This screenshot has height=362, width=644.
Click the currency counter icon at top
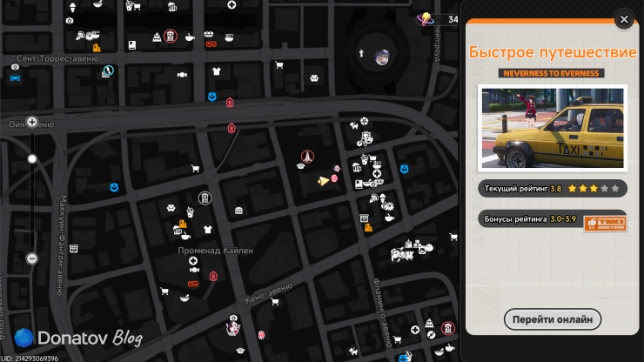(x=426, y=19)
